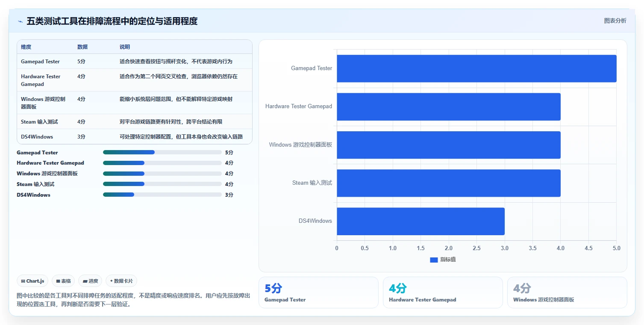The height and width of the screenshot is (325, 644).
Task: Click the 3分 value beside DS4Windows progress
Action: 229,195
